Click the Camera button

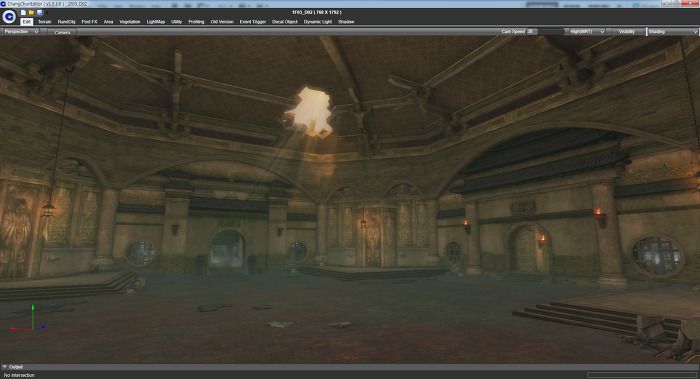coord(62,32)
